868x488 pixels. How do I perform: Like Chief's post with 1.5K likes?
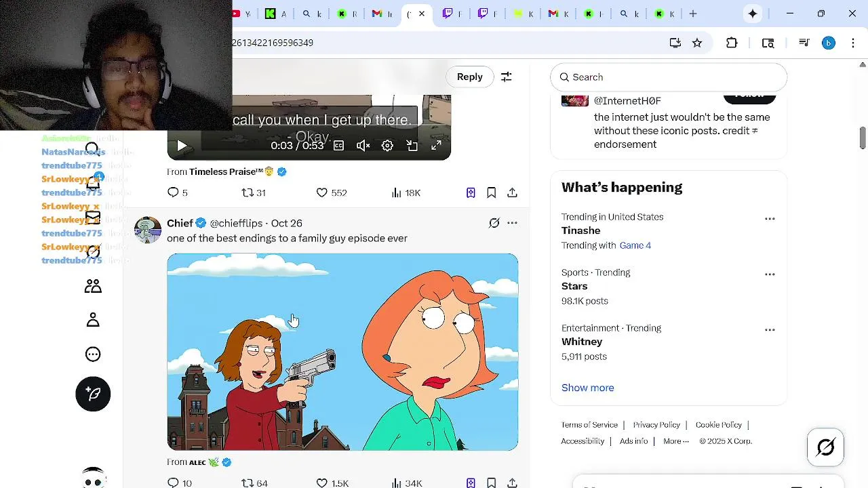pyautogui.click(x=332, y=483)
